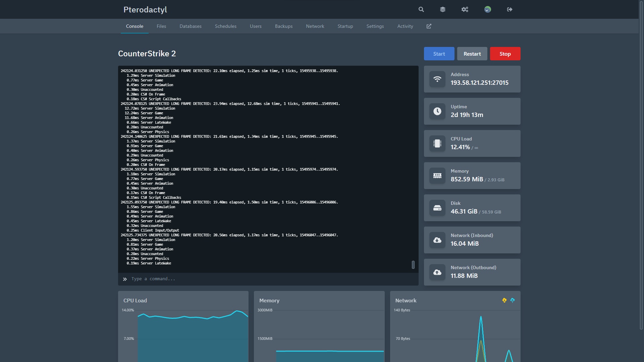
Task: Click the cloud upload icon for Outbound
Action: [x=437, y=272]
